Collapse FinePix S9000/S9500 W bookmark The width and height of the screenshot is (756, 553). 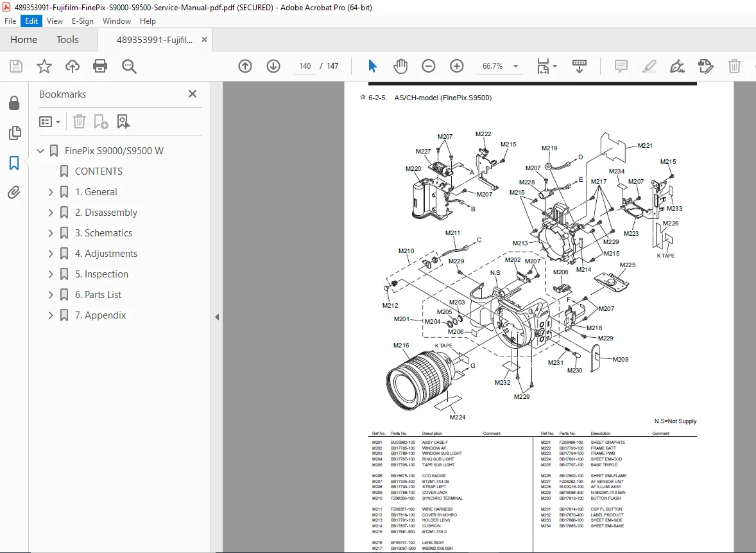tap(40, 150)
